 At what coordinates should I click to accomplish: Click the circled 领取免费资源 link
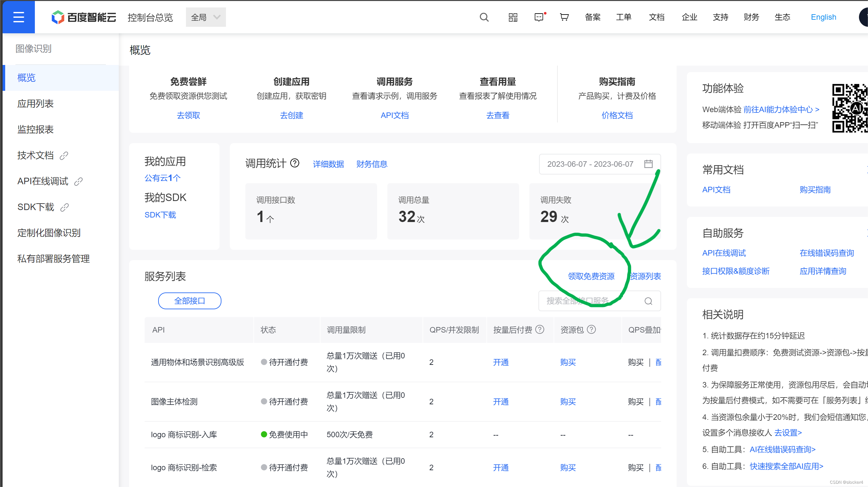[x=591, y=276]
